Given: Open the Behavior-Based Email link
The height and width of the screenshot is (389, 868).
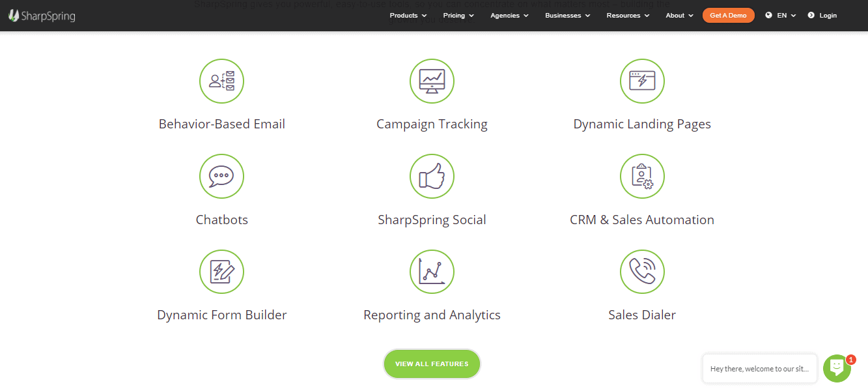Looking at the screenshot, I should coord(222,124).
